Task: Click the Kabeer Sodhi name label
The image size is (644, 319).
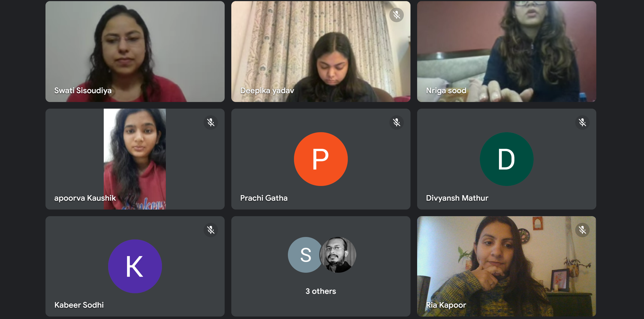Action: [x=79, y=305]
